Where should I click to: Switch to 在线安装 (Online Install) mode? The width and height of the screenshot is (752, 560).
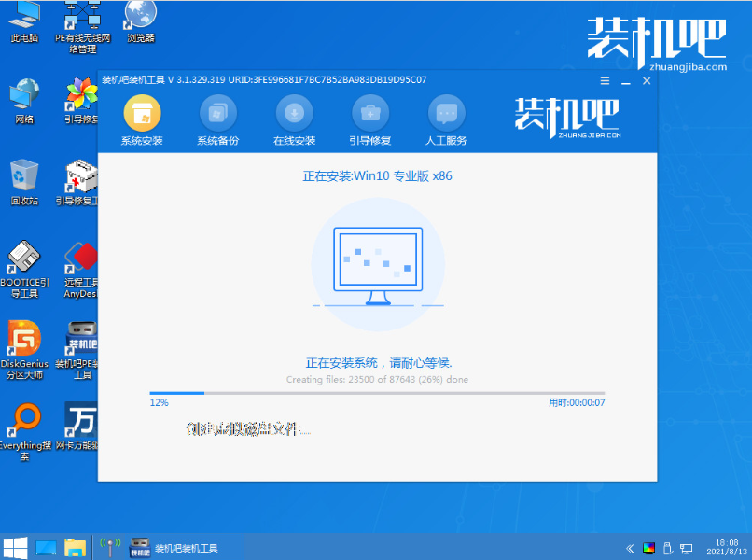294,119
